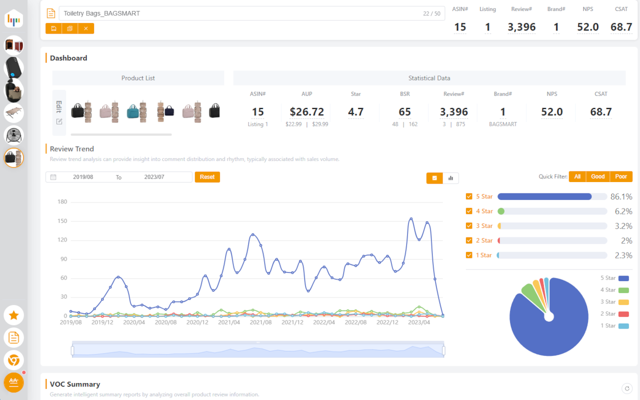Viewport: 640px width, 400px height.
Task: Select the Poor quick filter
Action: [x=621, y=176]
